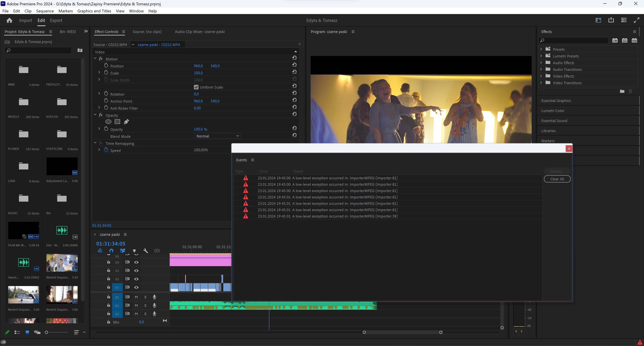
Task: Click the Home icon in the workspace bar
Action: pos(9,20)
